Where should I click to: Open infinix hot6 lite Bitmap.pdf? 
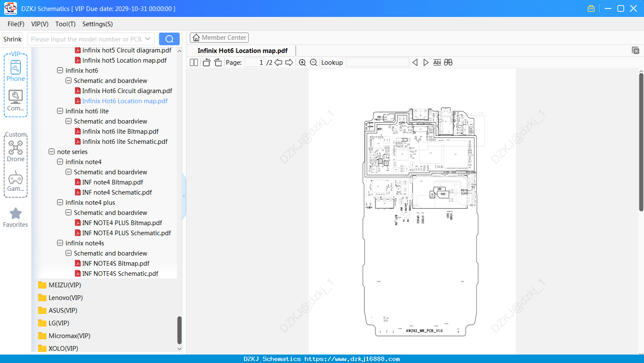coord(117,132)
